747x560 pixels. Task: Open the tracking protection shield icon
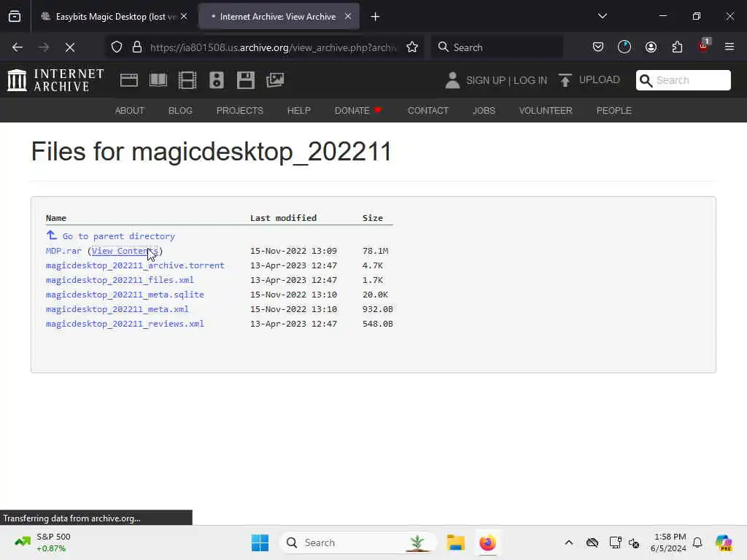[117, 47]
